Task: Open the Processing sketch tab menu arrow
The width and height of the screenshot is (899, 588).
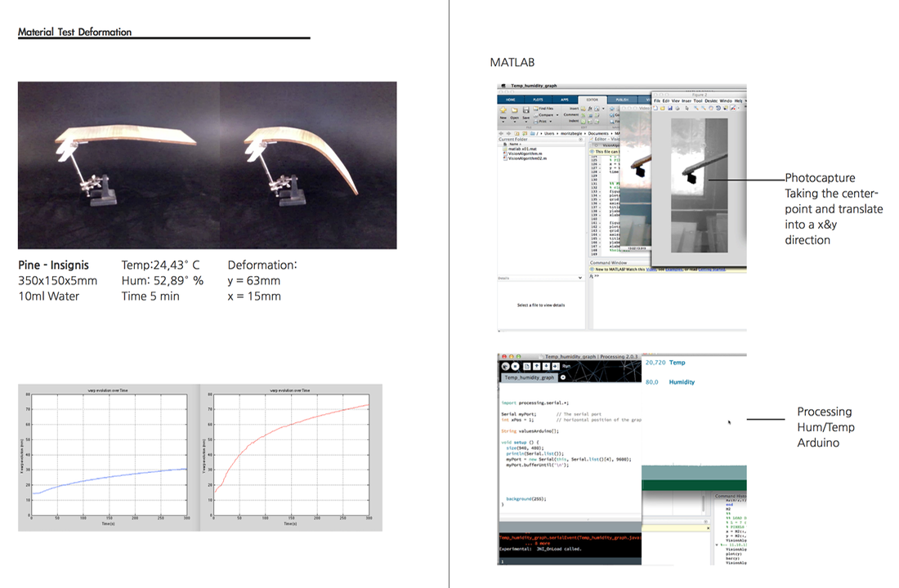Action: pyautogui.click(x=563, y=377)
